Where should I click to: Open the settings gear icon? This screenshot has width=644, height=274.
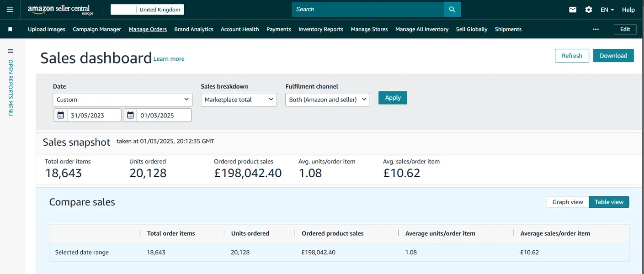589,10
